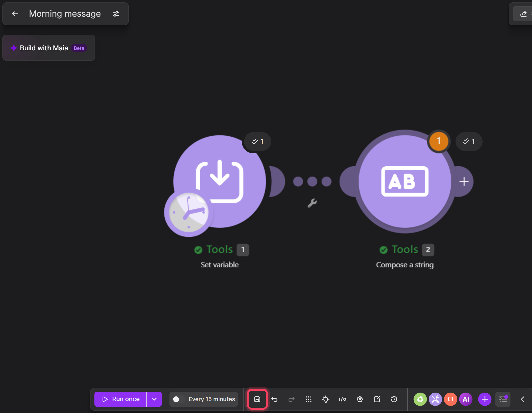Add a module with the plus handle
532x413 pixels.
(464, 182)
